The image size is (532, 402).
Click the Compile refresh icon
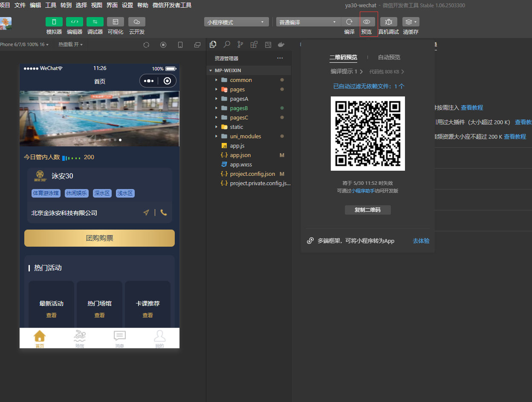point(350,22)
